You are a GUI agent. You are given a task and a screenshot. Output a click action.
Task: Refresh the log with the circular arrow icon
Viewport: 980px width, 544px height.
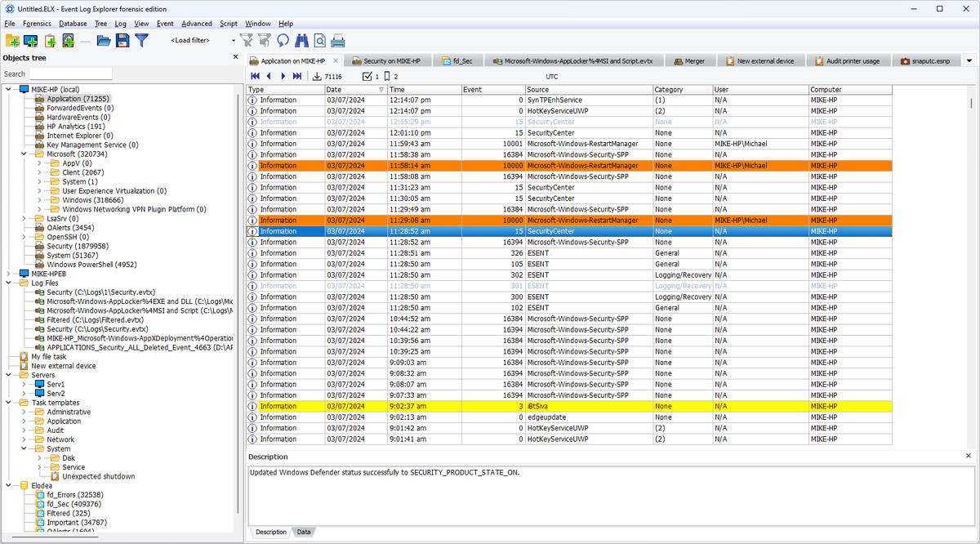(283, 40)
